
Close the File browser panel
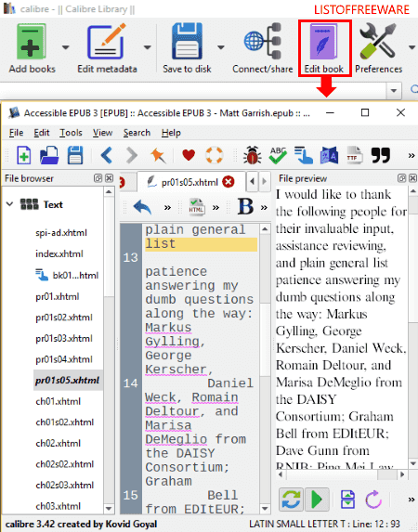109,178
